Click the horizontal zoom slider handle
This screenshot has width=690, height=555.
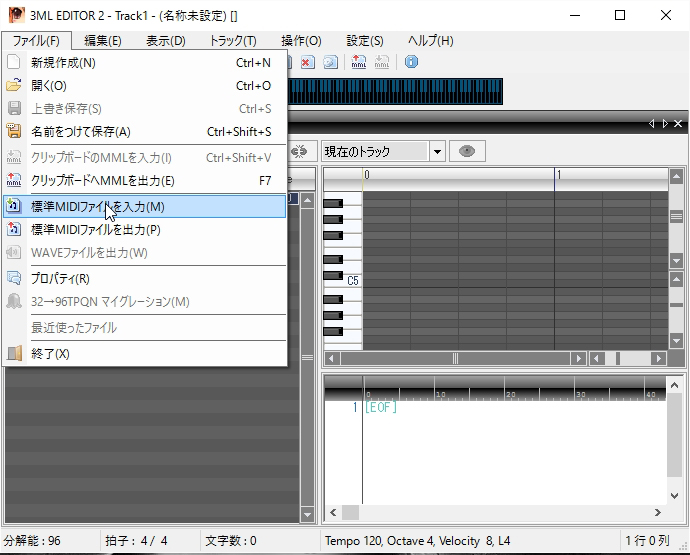[618, 359]
